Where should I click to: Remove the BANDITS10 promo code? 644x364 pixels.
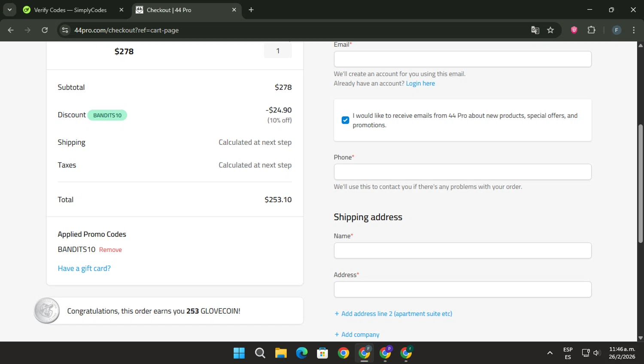110,250
